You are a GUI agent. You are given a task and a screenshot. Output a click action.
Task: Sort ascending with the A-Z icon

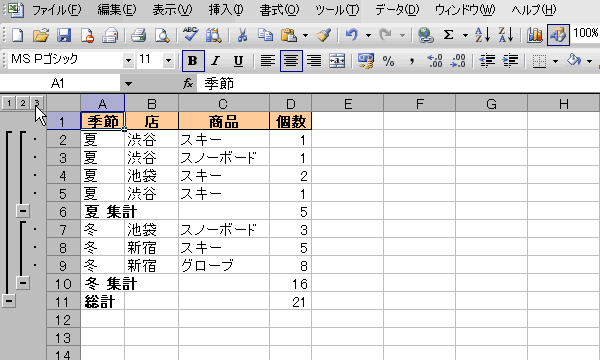[483, 36]
